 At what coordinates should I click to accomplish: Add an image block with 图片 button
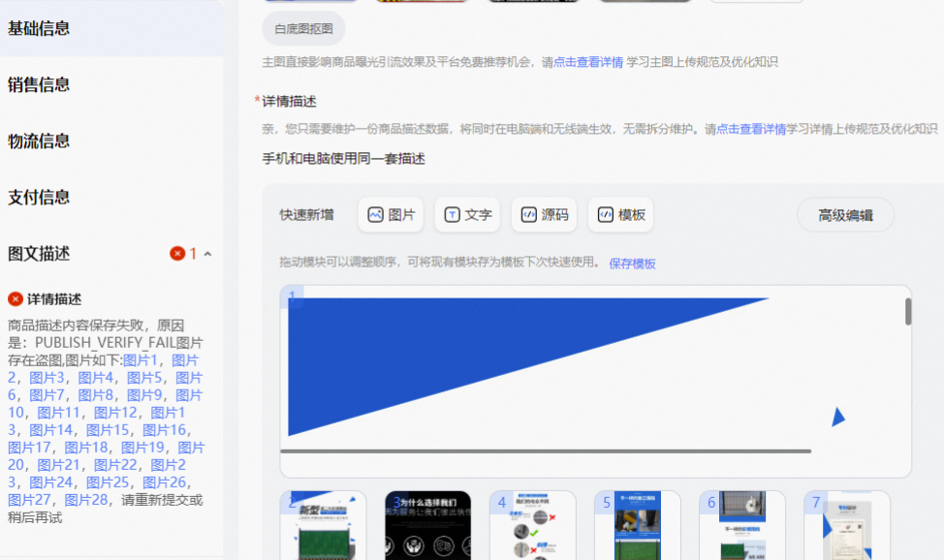(x=391, y=215)
